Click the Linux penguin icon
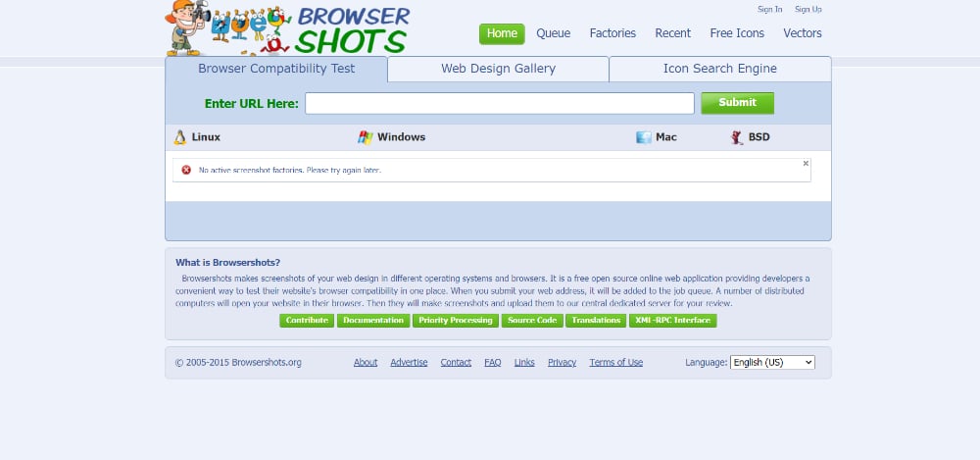Viewport: 980px width, 460px height. coord(180,137)
